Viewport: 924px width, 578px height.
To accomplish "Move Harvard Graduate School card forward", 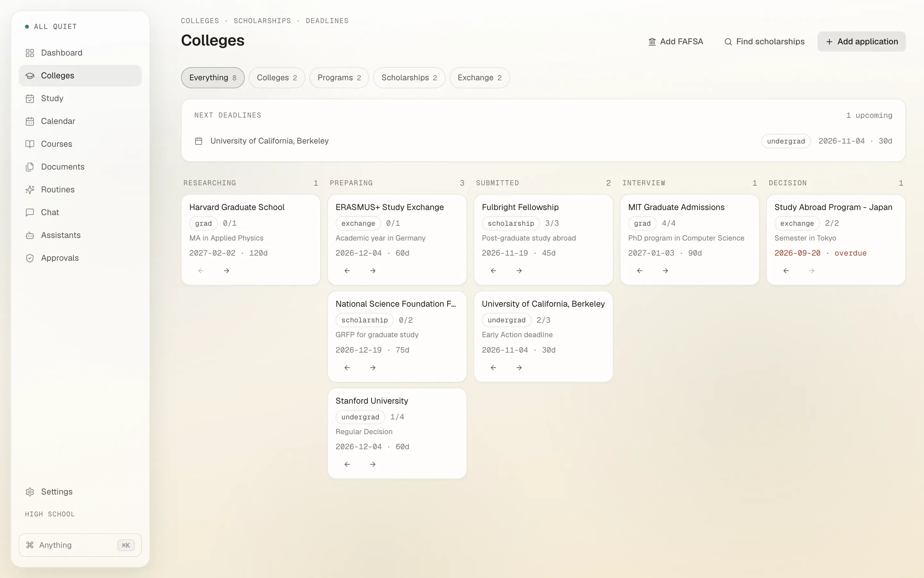I will (227, 271).
